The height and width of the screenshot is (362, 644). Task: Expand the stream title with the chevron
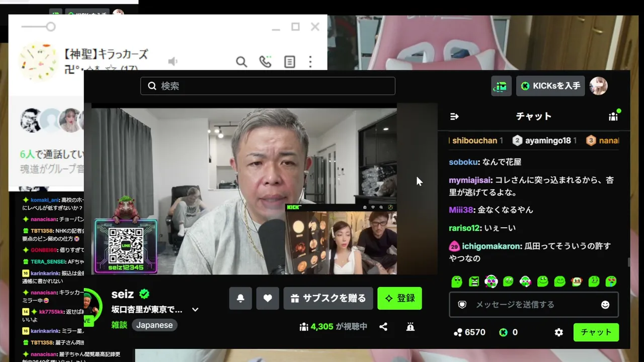coord(195,310)
